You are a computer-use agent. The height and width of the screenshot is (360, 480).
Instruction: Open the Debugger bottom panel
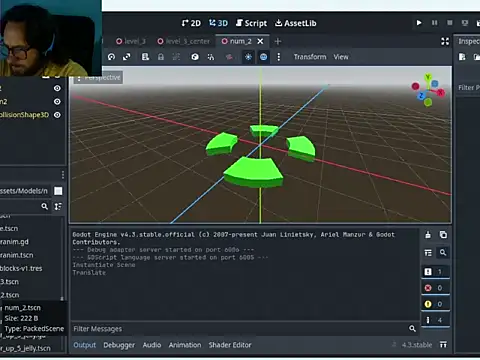119,345
